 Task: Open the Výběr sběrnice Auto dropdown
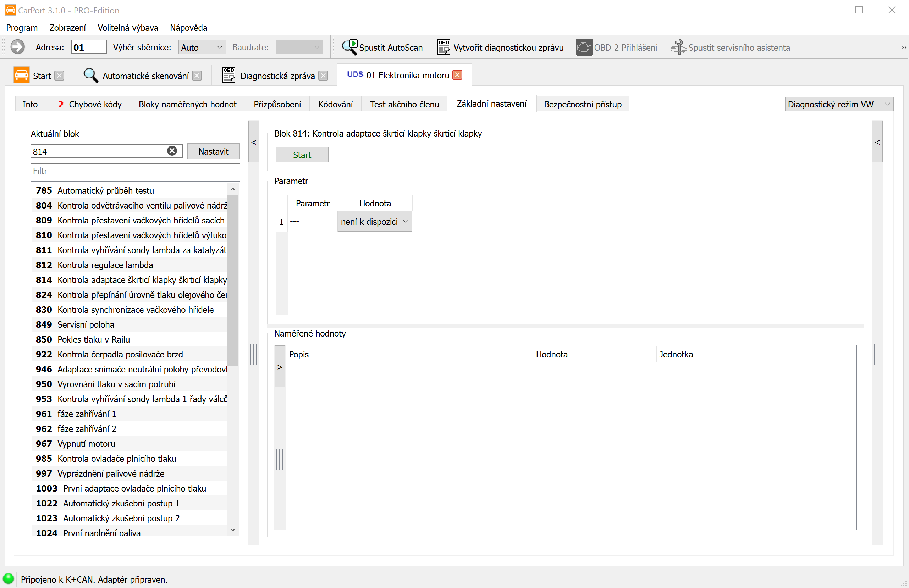(x=202, y=48)
